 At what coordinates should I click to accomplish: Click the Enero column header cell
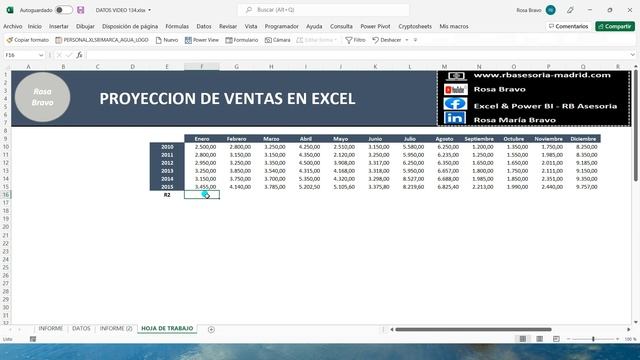[202, 139]
